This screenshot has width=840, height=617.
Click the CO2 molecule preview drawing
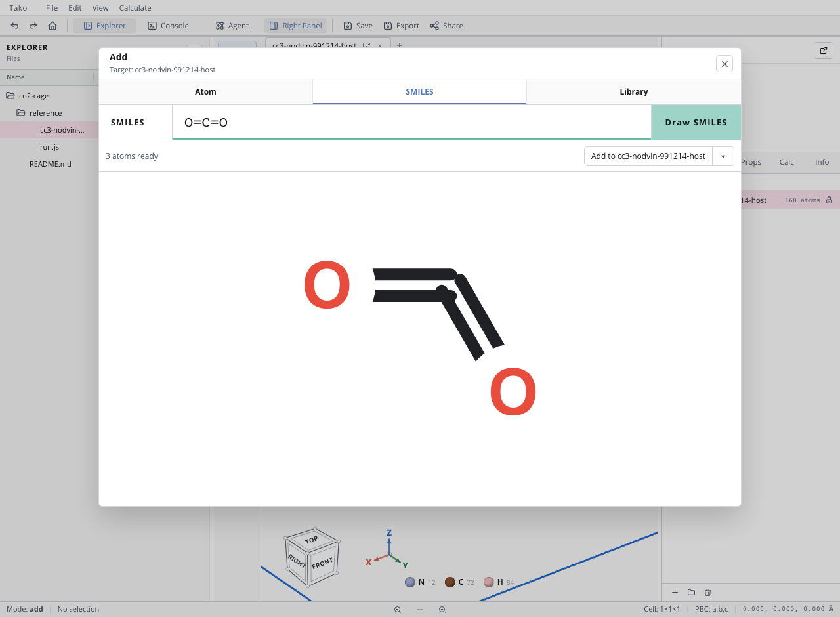(420, 338)
